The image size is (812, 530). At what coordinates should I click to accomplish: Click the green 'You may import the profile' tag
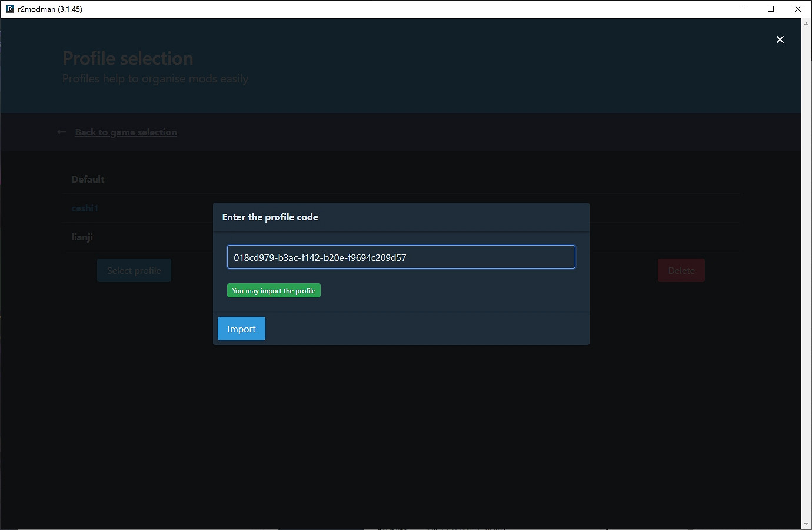coord(274,291)
